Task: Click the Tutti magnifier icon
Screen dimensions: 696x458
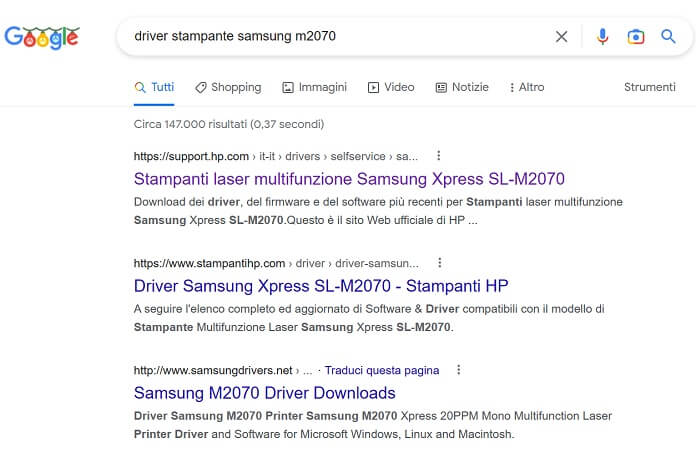Action: [140, 87]
